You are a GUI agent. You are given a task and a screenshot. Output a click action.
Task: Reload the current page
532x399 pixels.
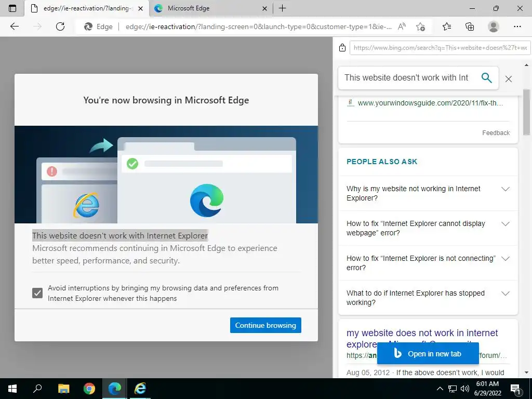pos(60,26)
